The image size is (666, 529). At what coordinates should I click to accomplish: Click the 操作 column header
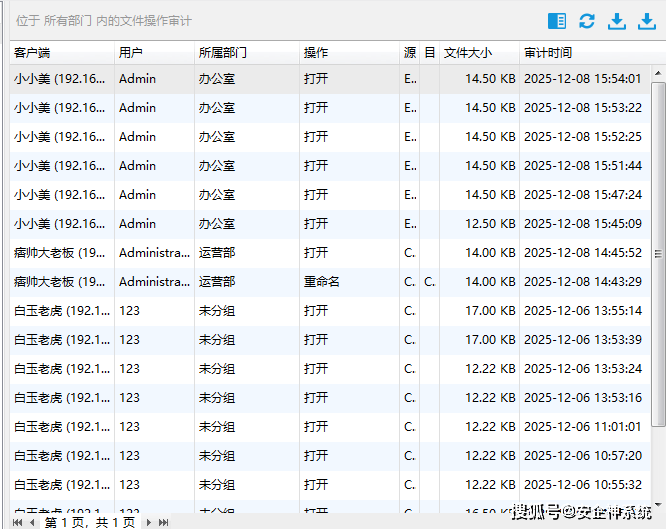pyautogui.click(x=349, y=52)
